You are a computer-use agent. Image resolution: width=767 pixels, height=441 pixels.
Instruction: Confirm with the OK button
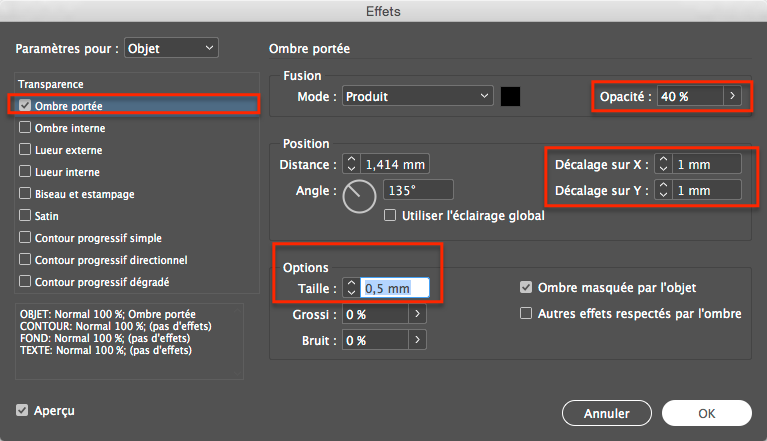coord(706,413)
